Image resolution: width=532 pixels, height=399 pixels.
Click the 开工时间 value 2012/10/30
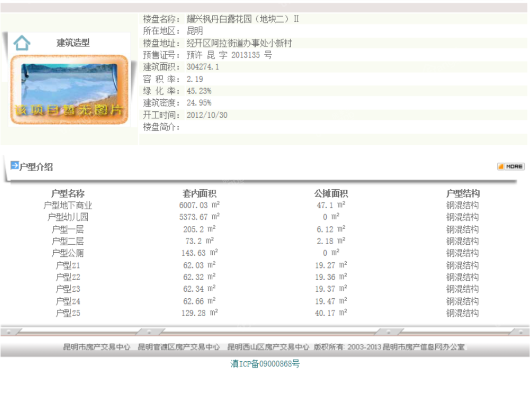point(207,115)
